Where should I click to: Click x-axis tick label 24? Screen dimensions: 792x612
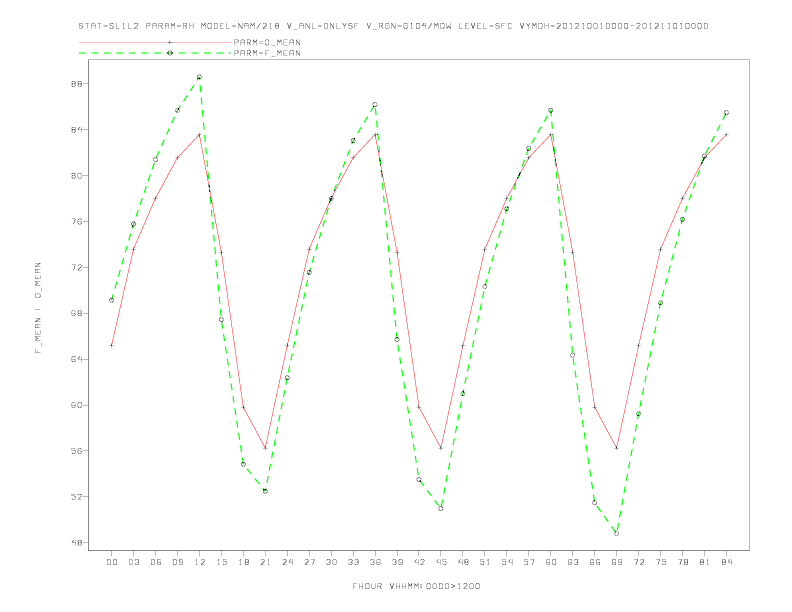(287, 562)
